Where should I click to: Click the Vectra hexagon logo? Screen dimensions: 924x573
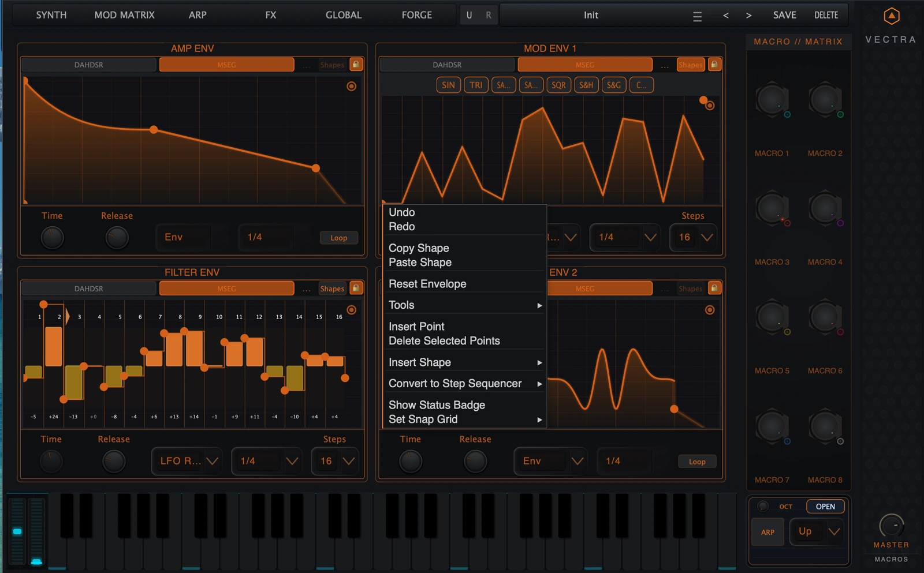892,16
